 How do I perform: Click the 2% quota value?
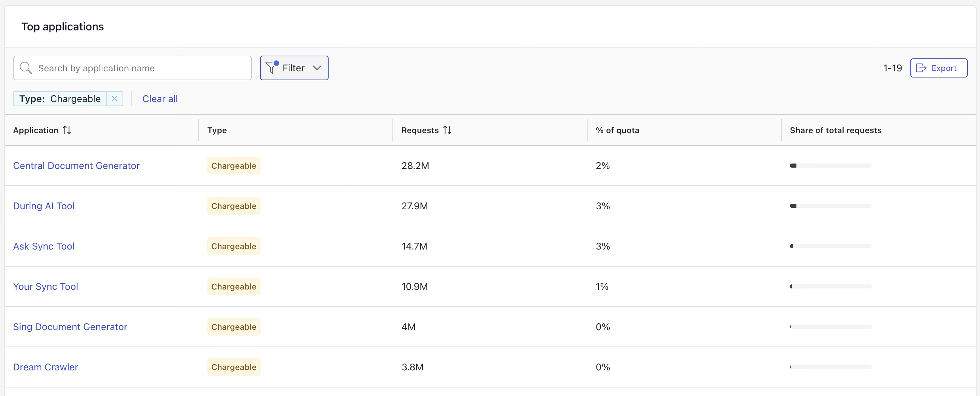pos(603,166)
